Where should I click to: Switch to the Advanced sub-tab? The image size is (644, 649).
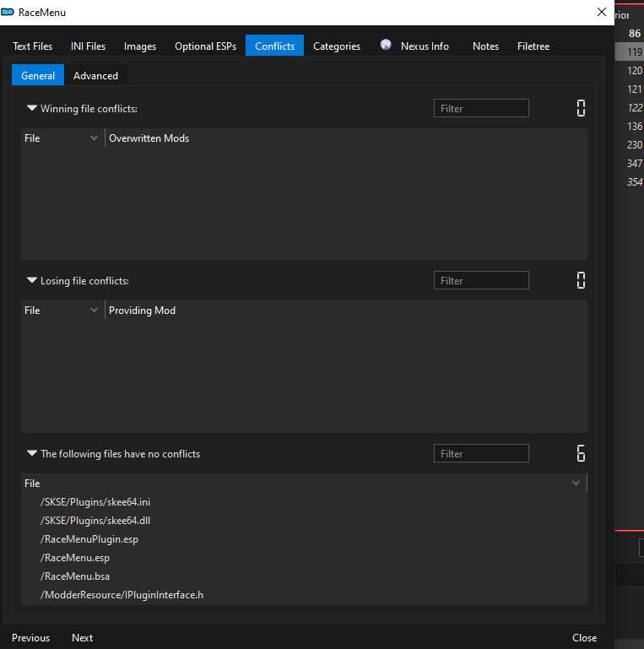tap(95, 75)
